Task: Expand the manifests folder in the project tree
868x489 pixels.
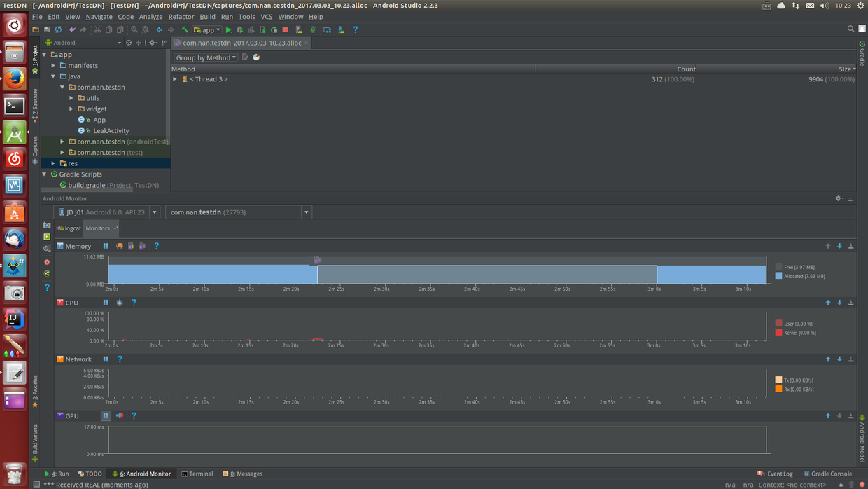Action: [x=54, y=65]
